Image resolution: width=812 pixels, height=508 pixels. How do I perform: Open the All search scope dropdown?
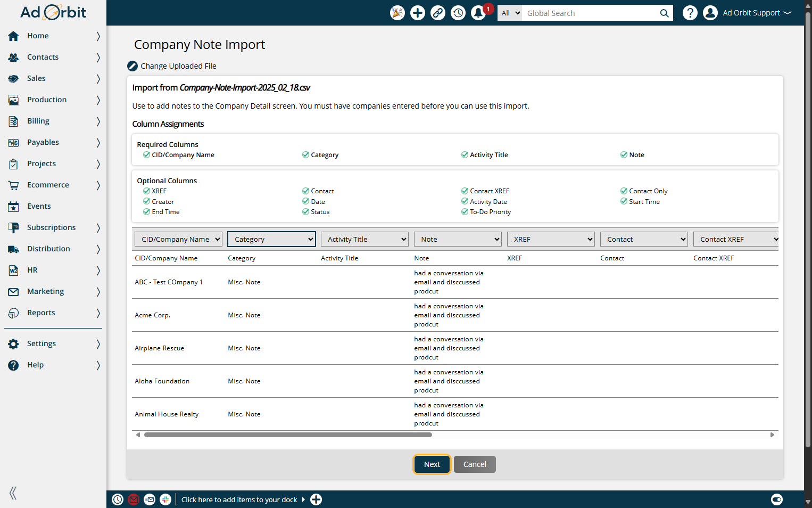[x=510, y=13]
